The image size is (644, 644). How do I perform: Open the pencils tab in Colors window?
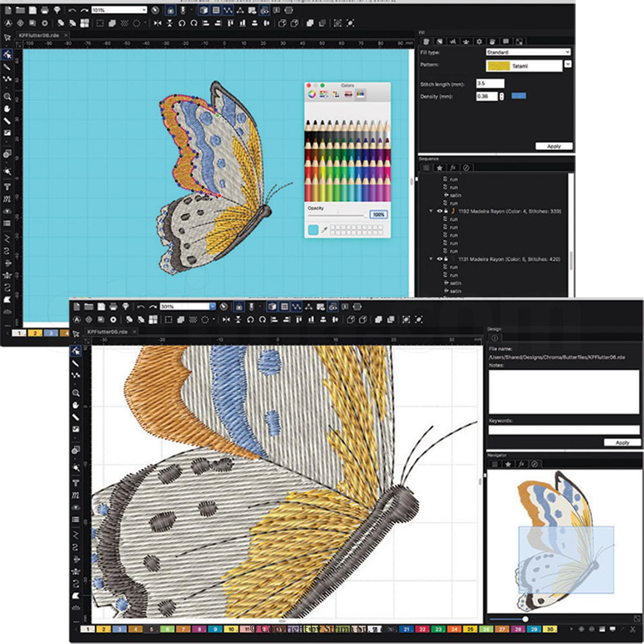click(x=360, y=94)
